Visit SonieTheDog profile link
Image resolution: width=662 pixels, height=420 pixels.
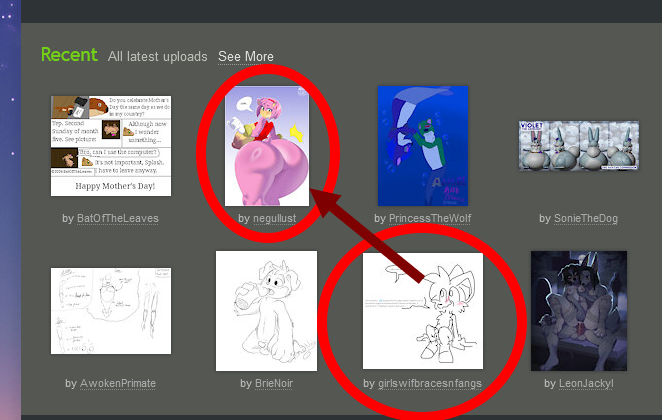coord(586,218)
